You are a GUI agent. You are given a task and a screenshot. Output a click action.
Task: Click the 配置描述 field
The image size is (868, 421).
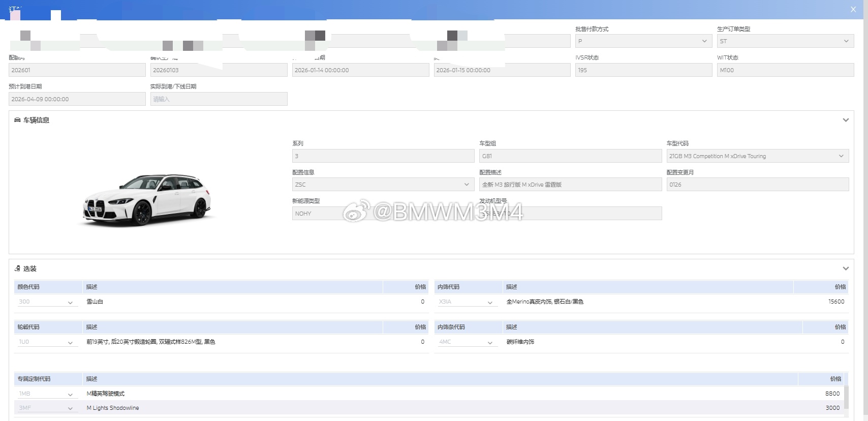(x=570, y=185)
